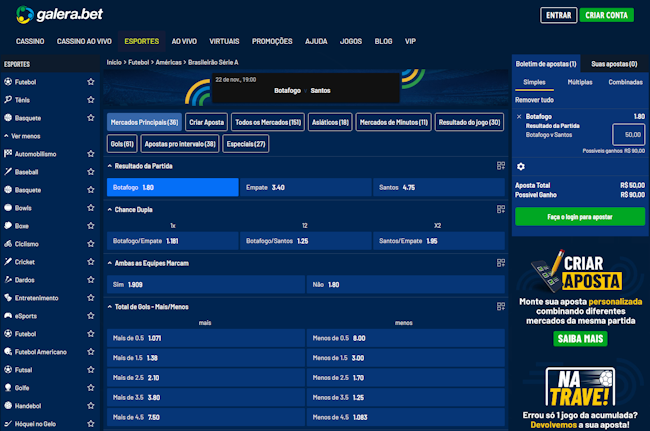Image resolution: width=650 pixels, height=431 pixels.
Task: Open Dardos via dart icon
Action: click(8, 279)
